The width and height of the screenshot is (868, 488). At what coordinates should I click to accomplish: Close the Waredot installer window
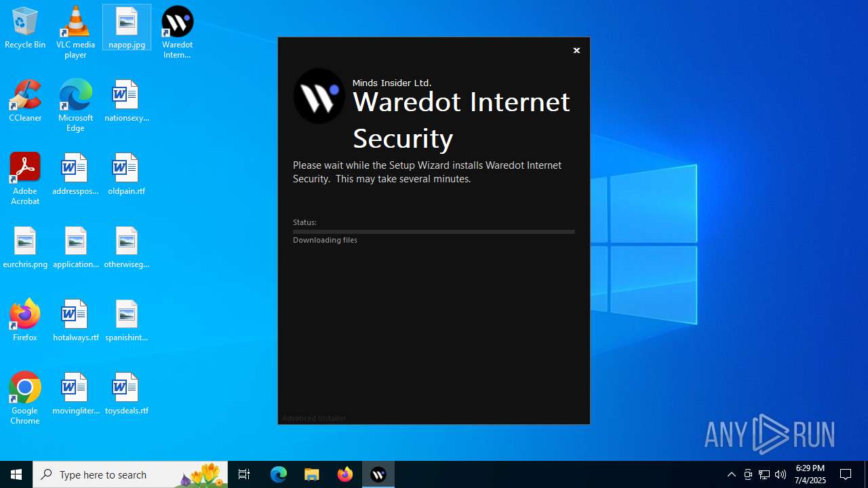point(576,51)
